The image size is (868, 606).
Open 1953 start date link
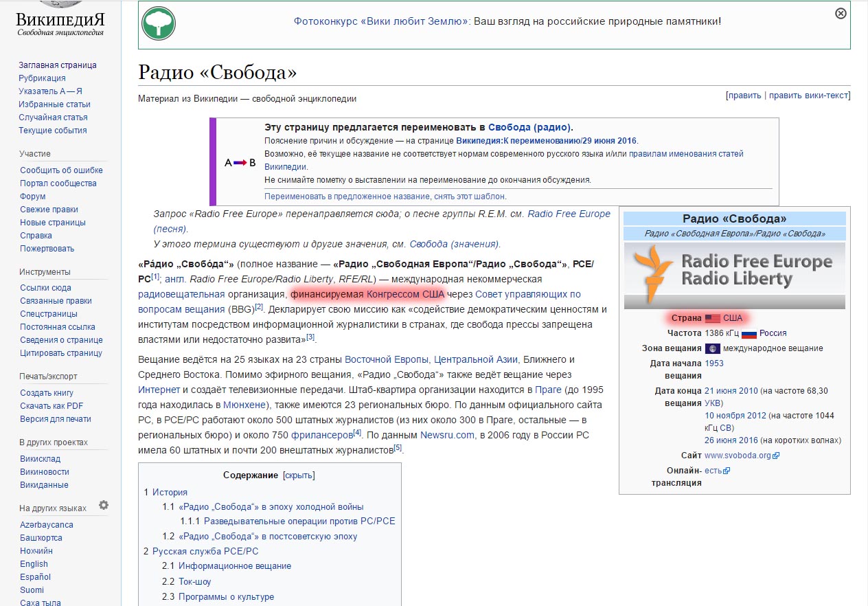click(714, 363)
